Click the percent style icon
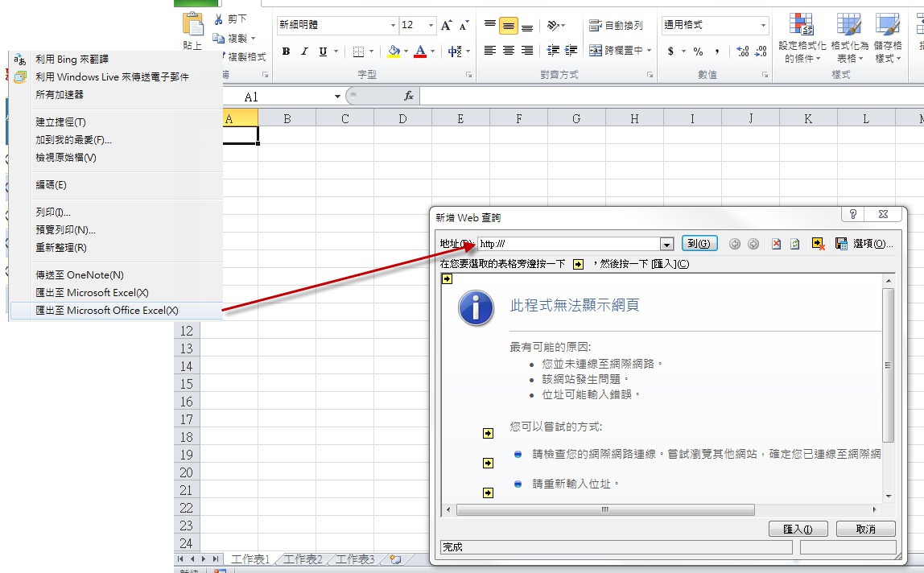Screen dimensions: 924x573 click(698, 52)
